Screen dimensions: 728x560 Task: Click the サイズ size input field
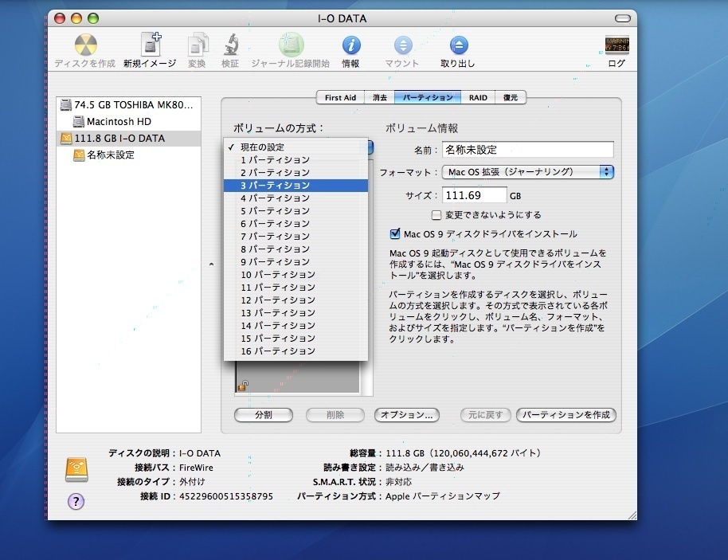pyautogui.click(x=474, y=195)
